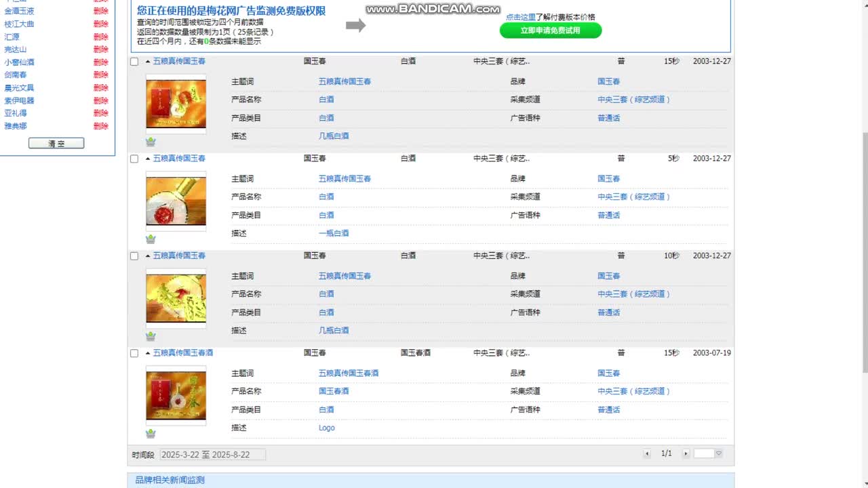Tick the checkbox for the 15秒 2003-12-27 ad
The image size is (868, 488).
click(x=134, y=62)
